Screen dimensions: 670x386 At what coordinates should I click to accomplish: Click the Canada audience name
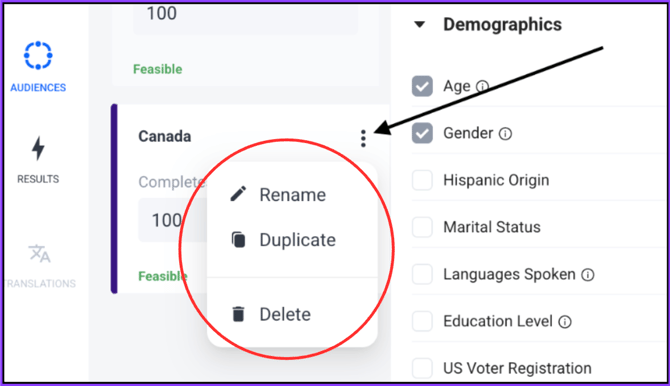(x=165, y=136)
